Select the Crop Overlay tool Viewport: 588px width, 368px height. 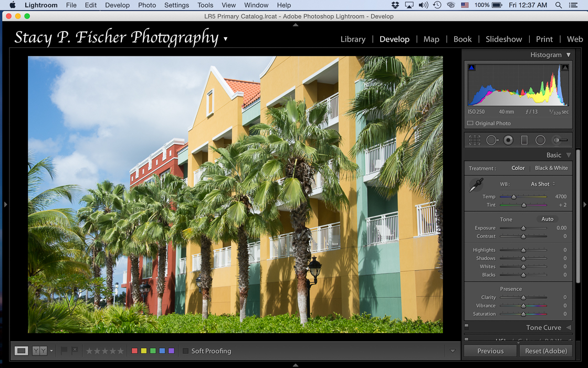(474, 140)
